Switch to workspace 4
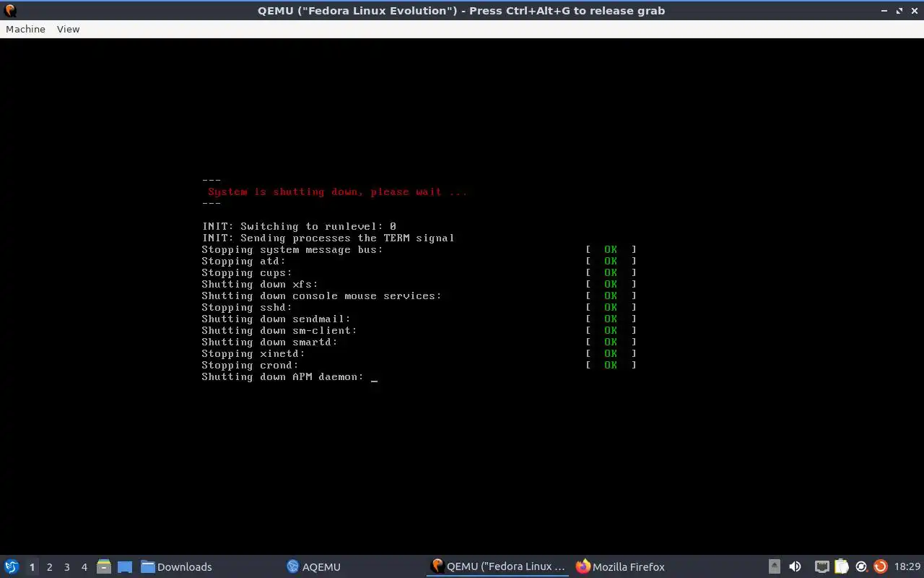Viewport: 924px width, 578px height. pyautogui.click(x=84, y=567)
